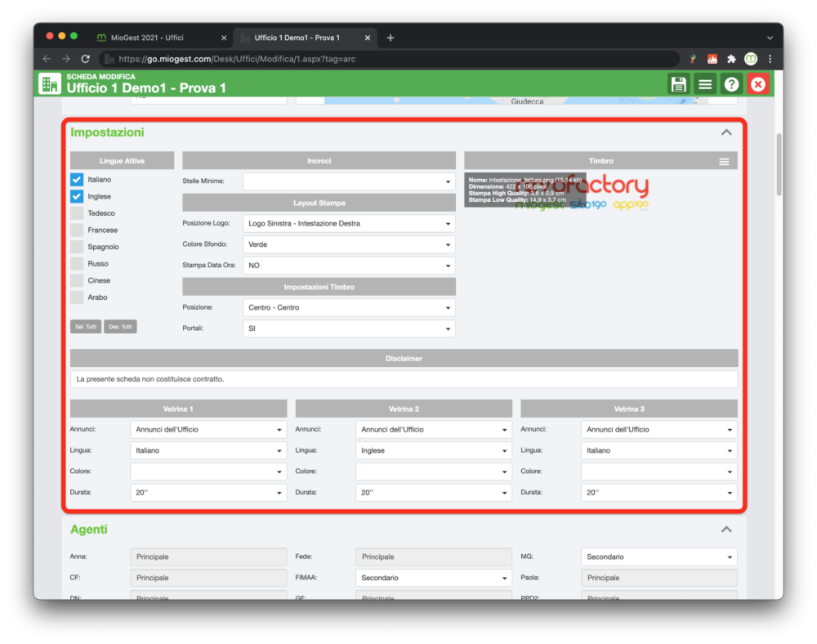Open Vetrina 2 Durata dropdown

pyautogui.click(x=434, y=492)
